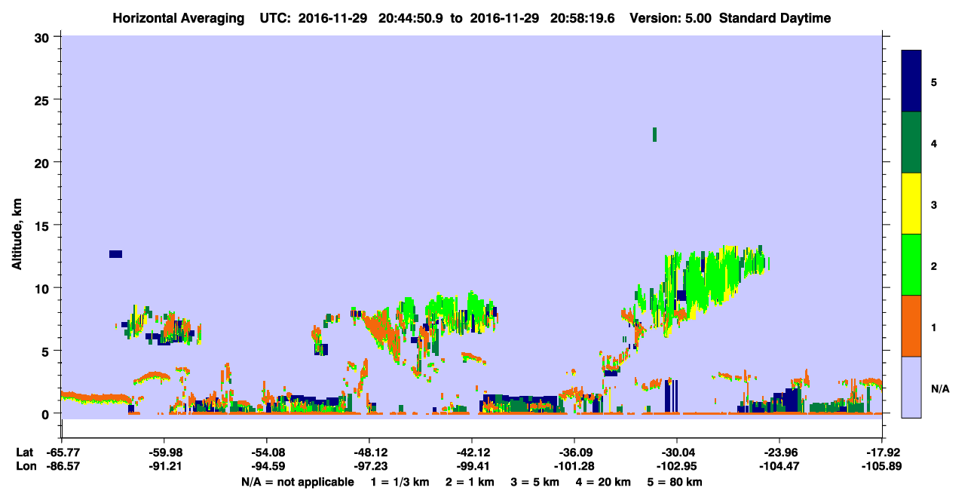Viewport: 980px width, 503px height.
Task: Click longitude value -105.89
Action: (882, 466)
